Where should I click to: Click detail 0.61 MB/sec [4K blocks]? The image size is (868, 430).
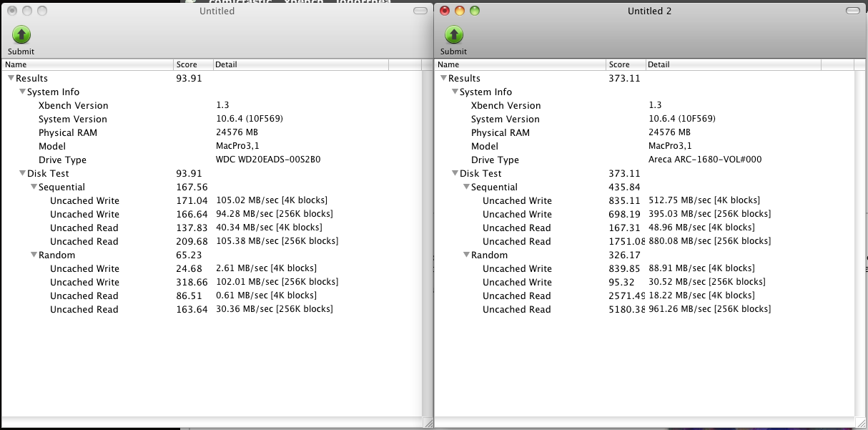(266, 295)
